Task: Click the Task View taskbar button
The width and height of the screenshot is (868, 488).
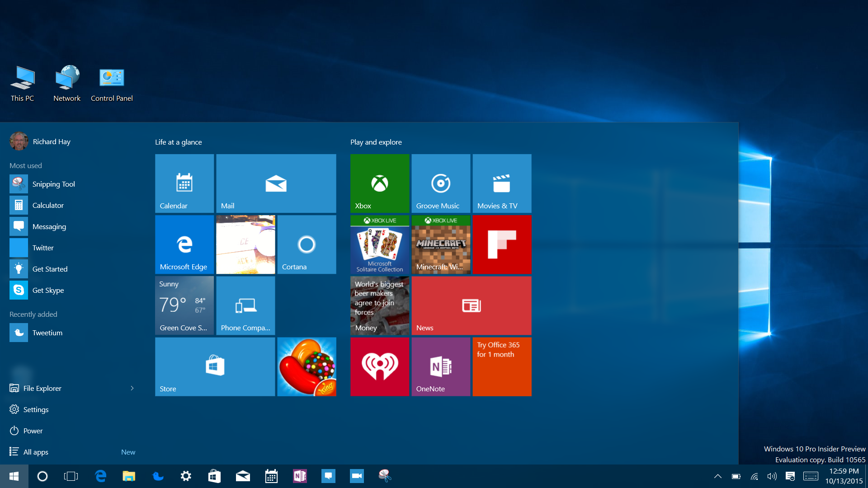Action: coord(71,476)
